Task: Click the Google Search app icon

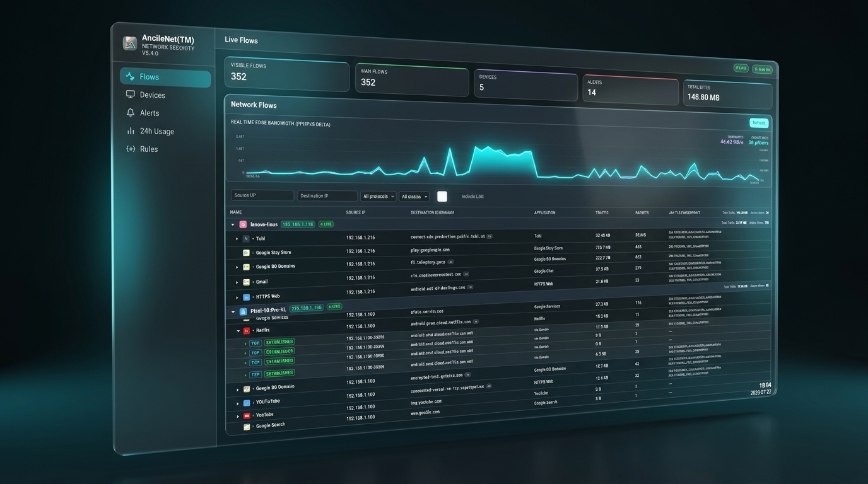Action: [x=247, y=427]
